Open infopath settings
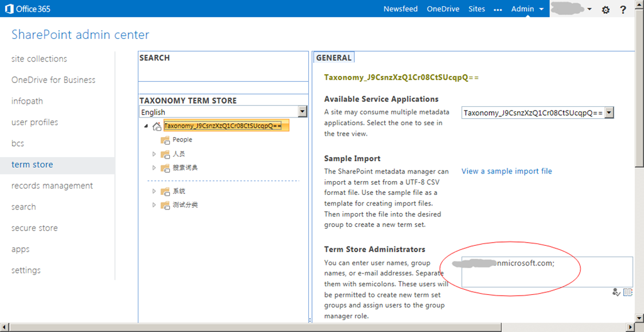This screenshot has width=644, height=332. tap(27, 101)
